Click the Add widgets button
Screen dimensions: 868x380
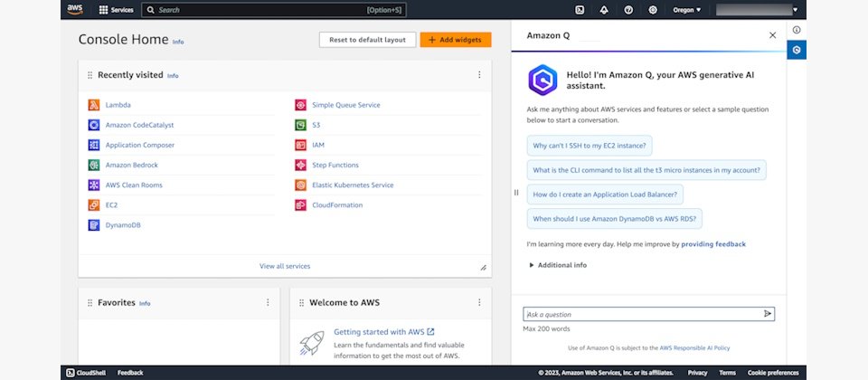coord(456,40)
